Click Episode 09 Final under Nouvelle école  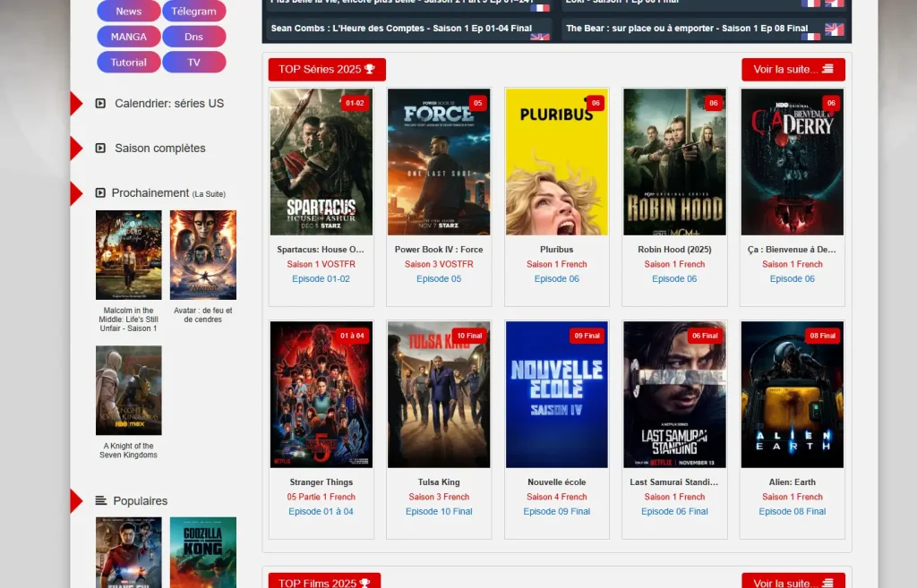tap(557, 511)
